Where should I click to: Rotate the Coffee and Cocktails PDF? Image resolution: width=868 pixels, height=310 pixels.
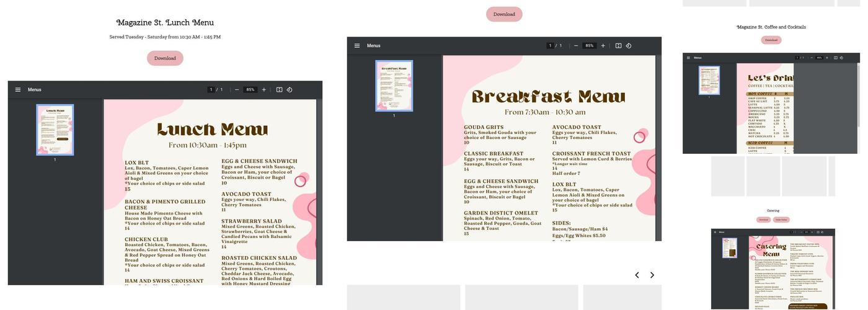841,58
